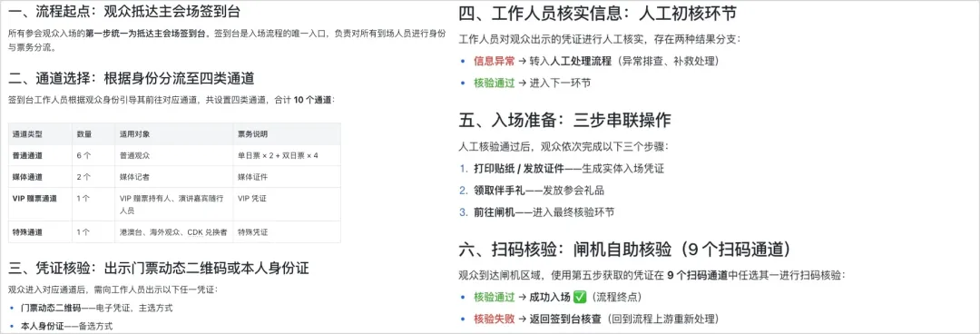Select table header 适用对象
Screen dimensions: 980x334
[134, 133]
